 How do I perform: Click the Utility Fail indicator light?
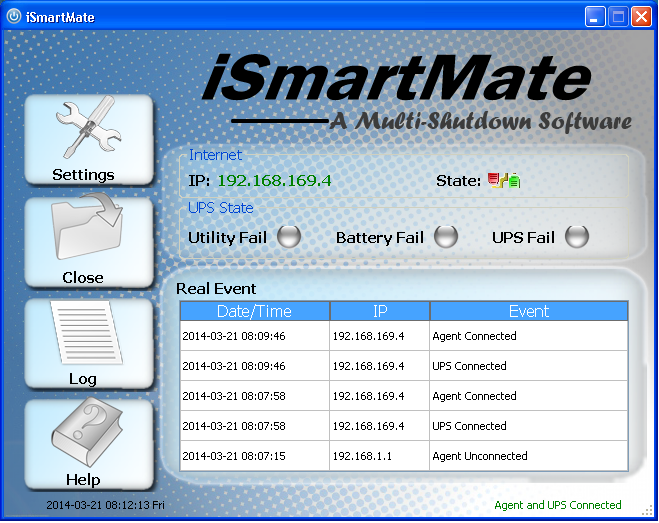tap(289, 237)
